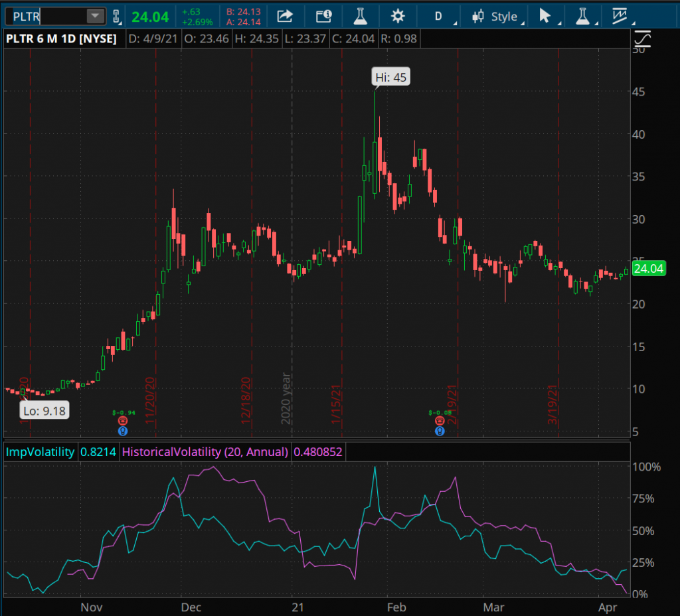Click the +2.69% change value
Screen dimensions: 680x616
coord(197,22)
